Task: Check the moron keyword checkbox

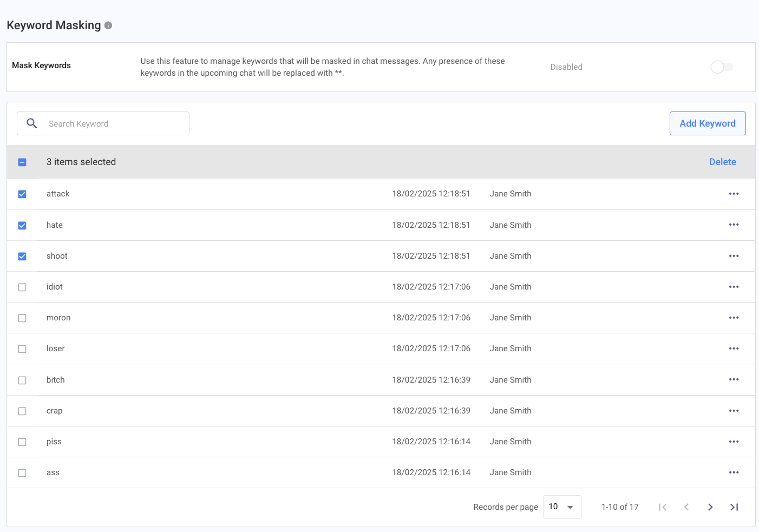Action: click(22, 318)
